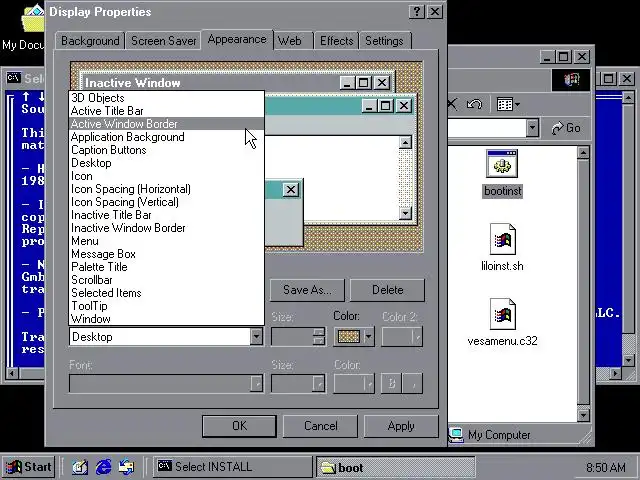This screenshot has height=480, width=640.
Task: Click the Desktop color swatch
Action: coord(349,337)
